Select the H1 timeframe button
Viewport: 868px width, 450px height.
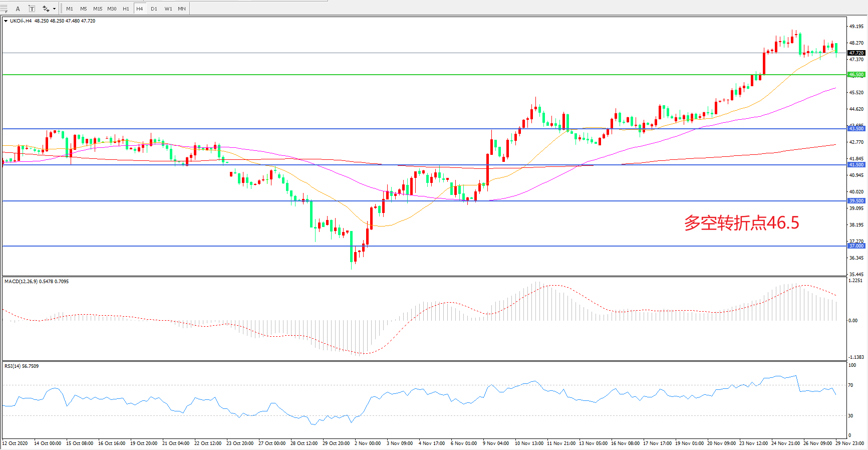(x=126, y=9)
